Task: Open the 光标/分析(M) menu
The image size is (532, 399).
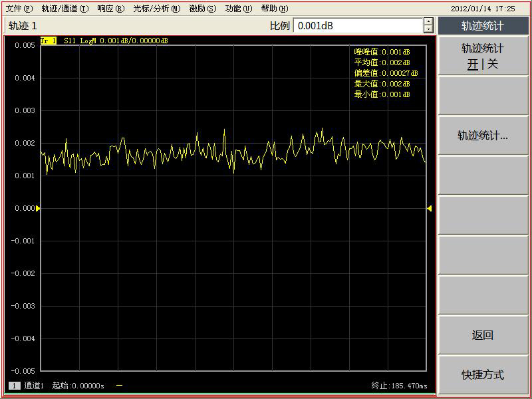Action: point(156,9)
